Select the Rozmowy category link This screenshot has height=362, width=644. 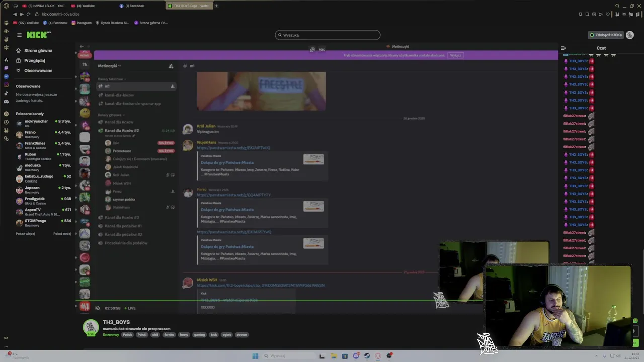click(x=111, y=335)
